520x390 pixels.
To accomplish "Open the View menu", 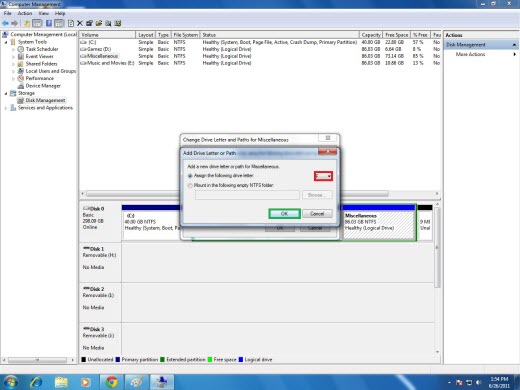I will (43, 13).
